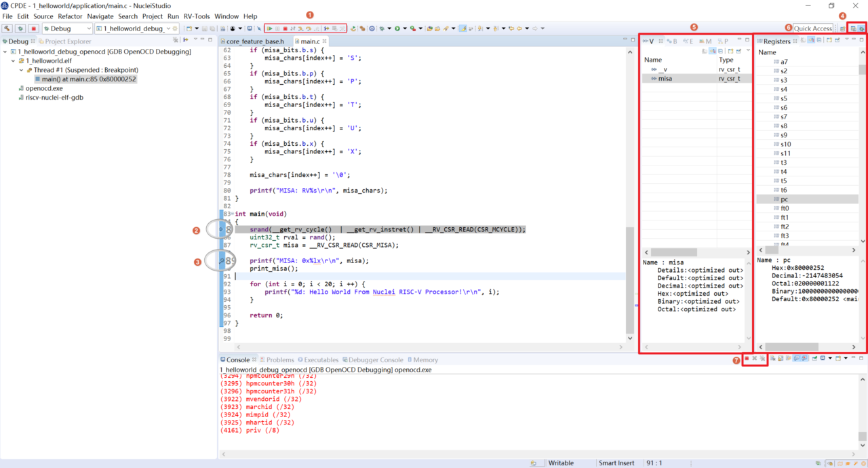Click Collapse All icon in Variables view
Viewport: 868px width, 468px height.
(720, 51)
